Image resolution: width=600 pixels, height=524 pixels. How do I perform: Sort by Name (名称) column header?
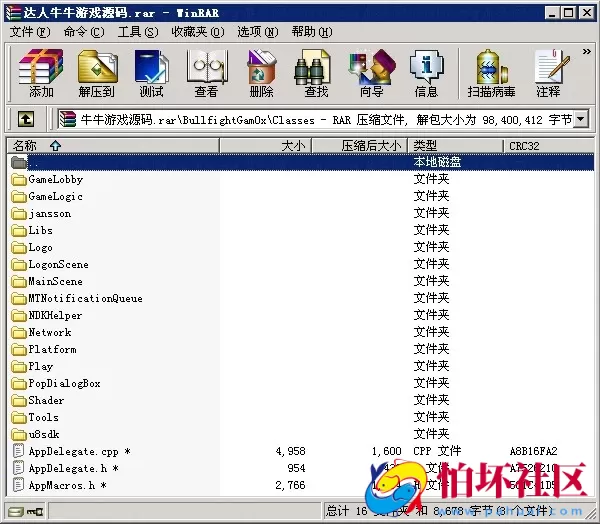click(x=113, y=146)
